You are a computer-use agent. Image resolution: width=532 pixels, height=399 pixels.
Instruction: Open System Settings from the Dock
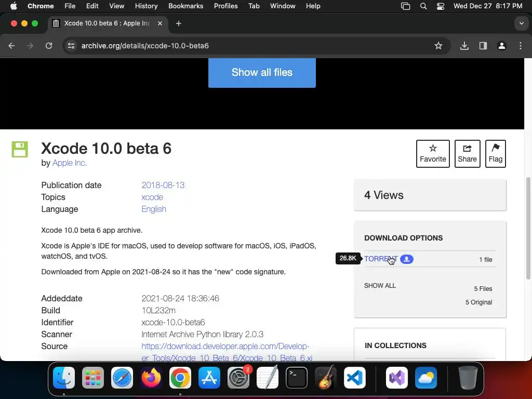[238, 378]
